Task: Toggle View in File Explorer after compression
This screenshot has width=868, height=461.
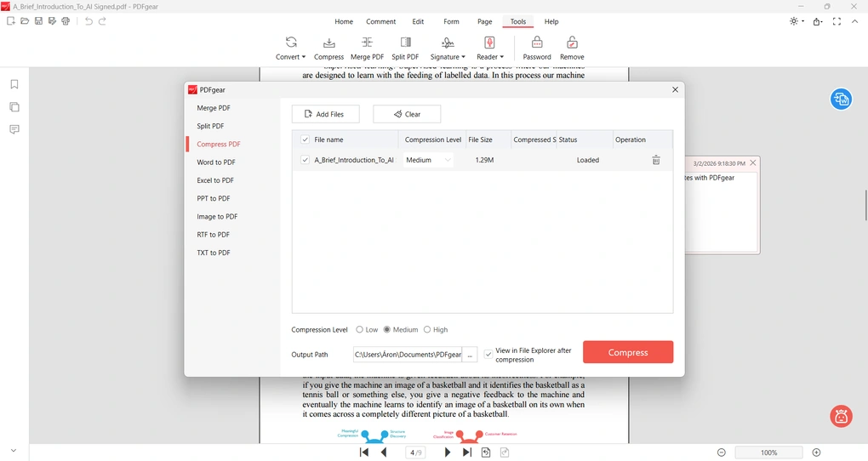Action: [488, 355]
